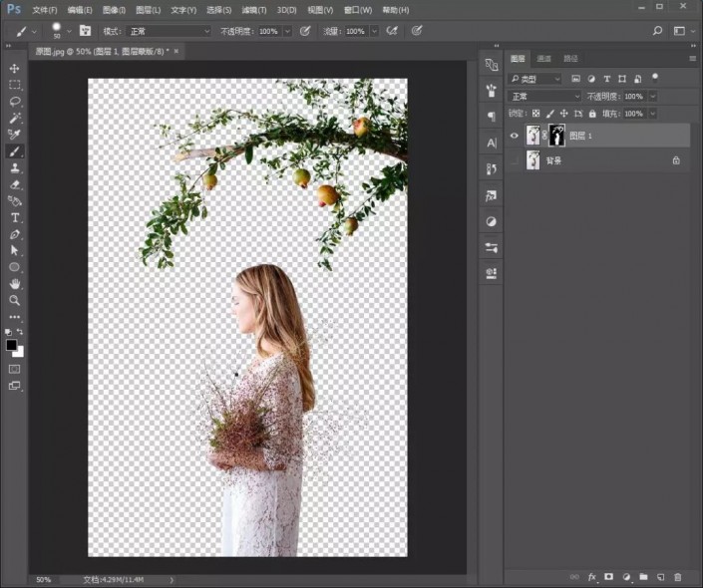Delete layer using trash icon
Viewport: 703px width, 588px height.
[678, 577]
